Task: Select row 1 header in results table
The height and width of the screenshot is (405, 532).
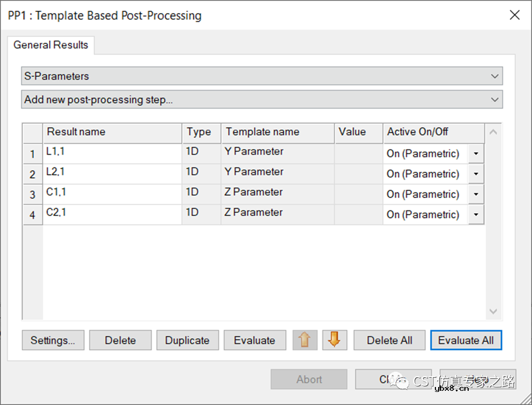Action: click(33, 154)
